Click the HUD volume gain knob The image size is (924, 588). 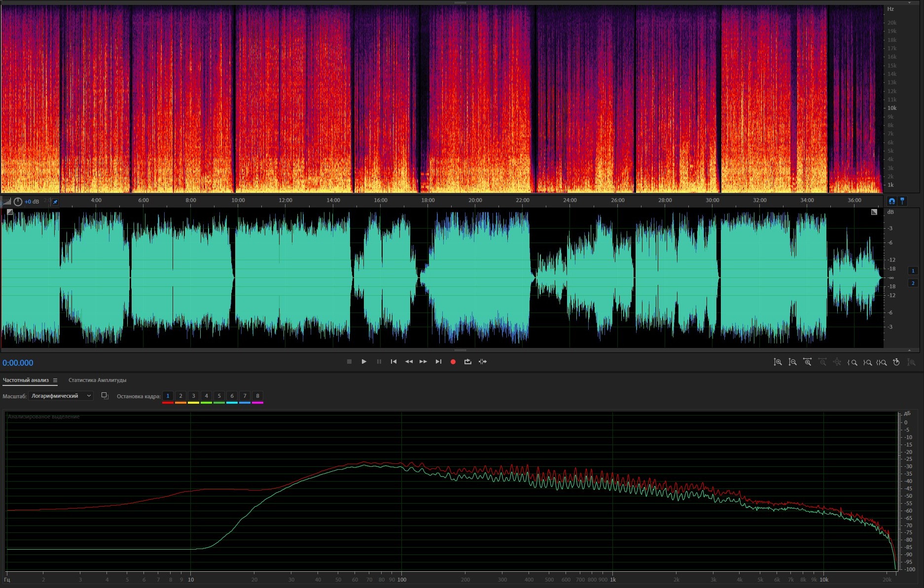(18, 202)
